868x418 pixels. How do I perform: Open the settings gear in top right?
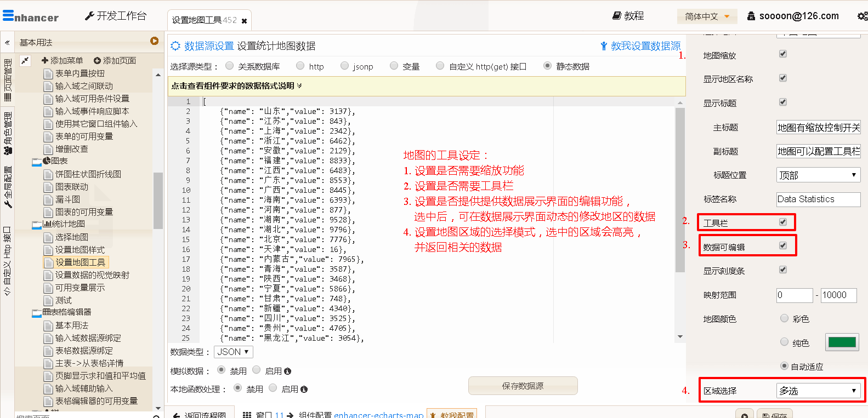coord(861,16)
